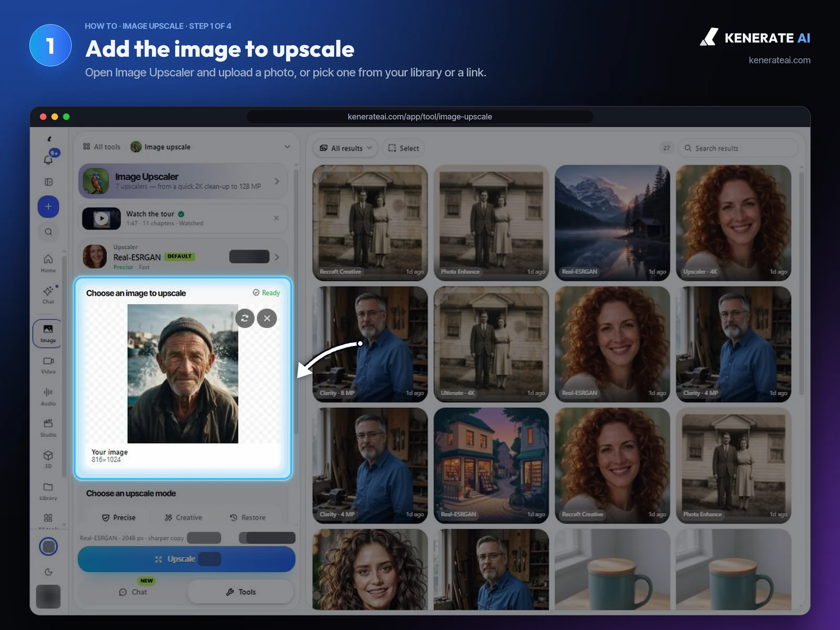The image size is (840, 630).
Task: Click the search icon in Search results
Action: pyautogui.click(x=688, y=148)
